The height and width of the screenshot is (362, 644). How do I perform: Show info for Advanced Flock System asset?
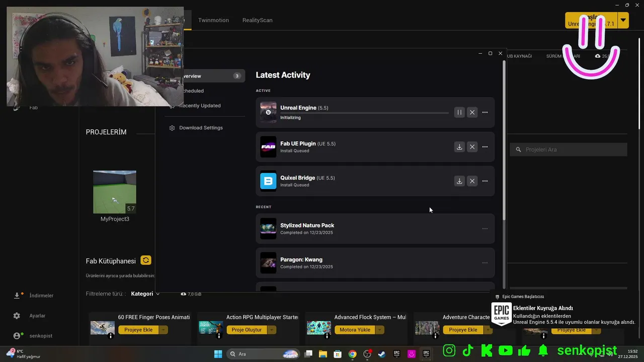tap(327, 336)
